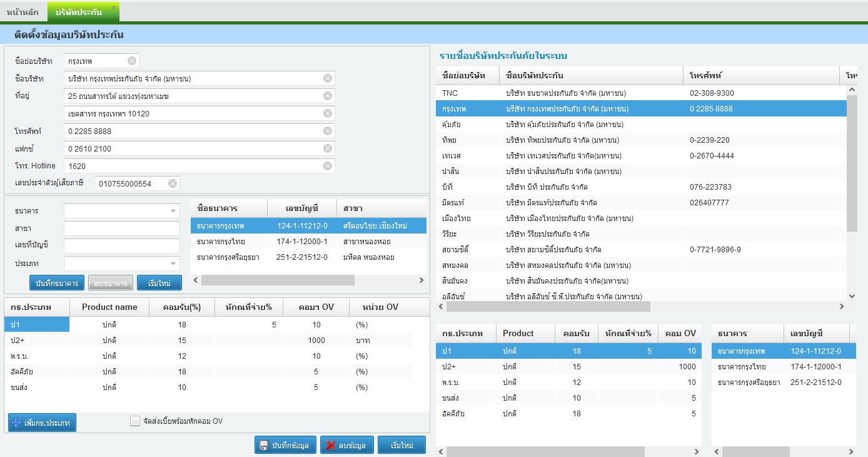The height and width of the screenshot is (457, 868).
Task: Click the down arrow of company list scrollbar
Action: [851, 296]
